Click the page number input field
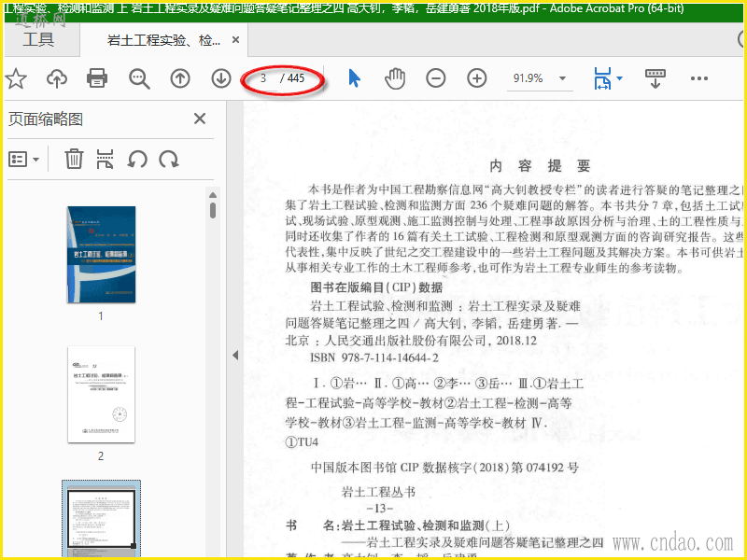The height and width of the screenshot is (560, 747). (263, 78)
